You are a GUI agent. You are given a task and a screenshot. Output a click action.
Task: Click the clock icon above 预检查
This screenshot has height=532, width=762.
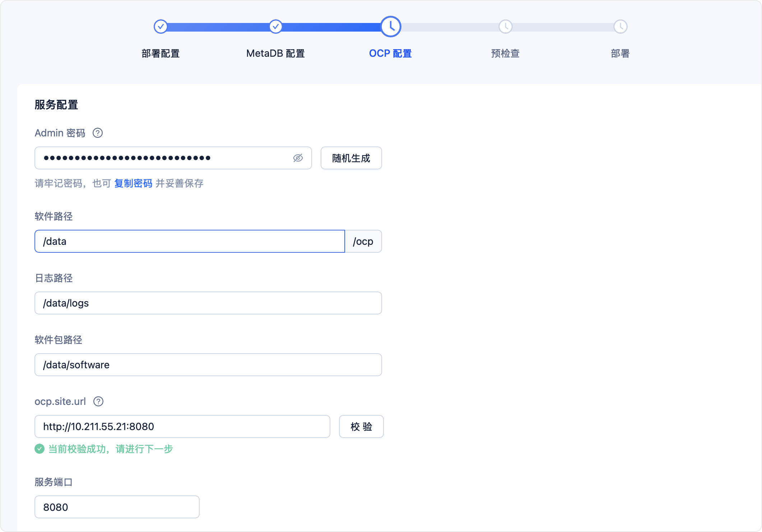point(505,27)
